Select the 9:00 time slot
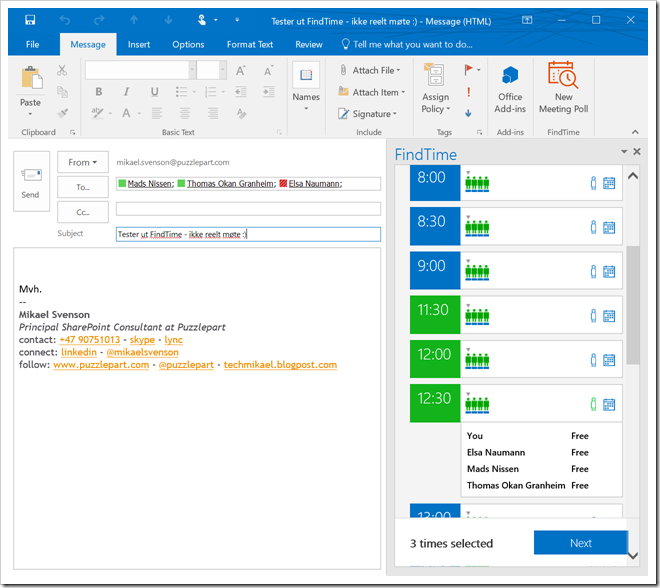Screen dimensions: 660x588 tap(435, 270)
